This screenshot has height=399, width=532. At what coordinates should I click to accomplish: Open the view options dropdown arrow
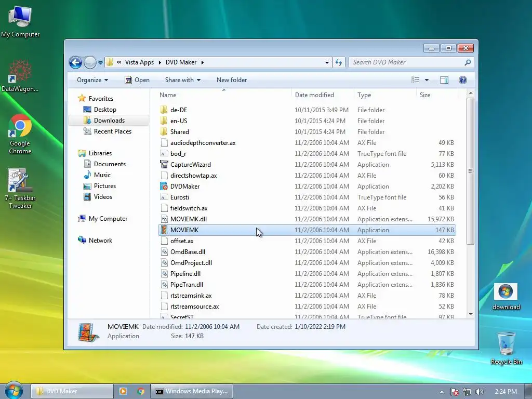pyautogui.click(x=427, y=80)
